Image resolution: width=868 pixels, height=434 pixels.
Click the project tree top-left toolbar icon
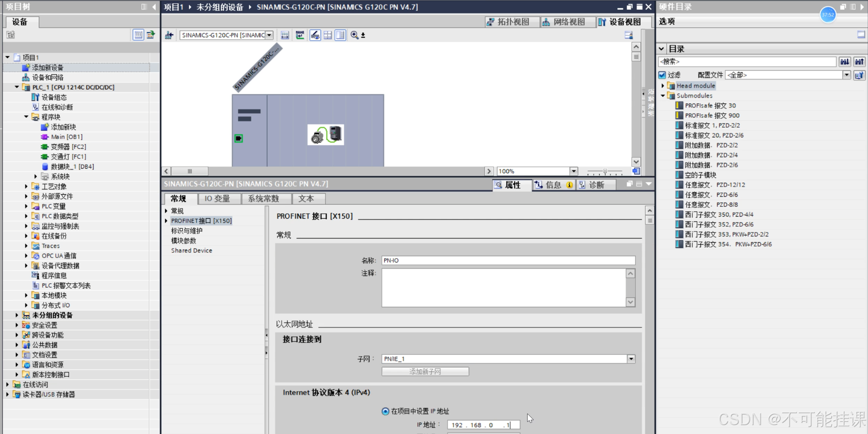pyautogui.click(x=11, y=35)
